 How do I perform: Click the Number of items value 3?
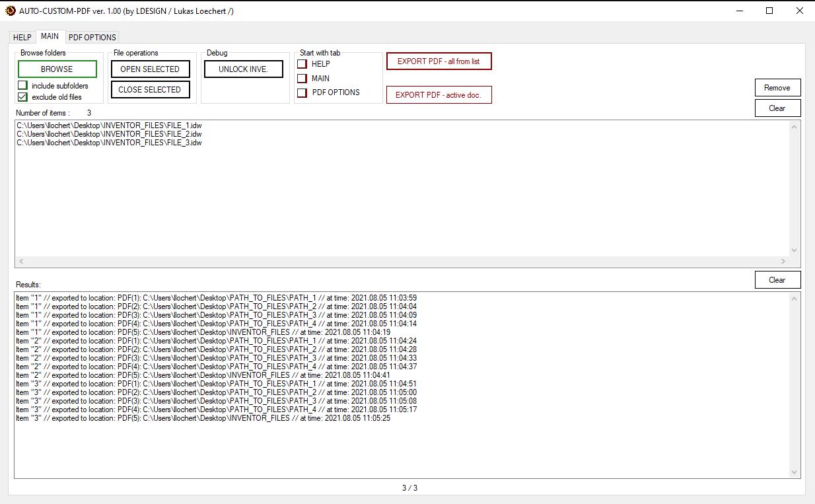89,113
